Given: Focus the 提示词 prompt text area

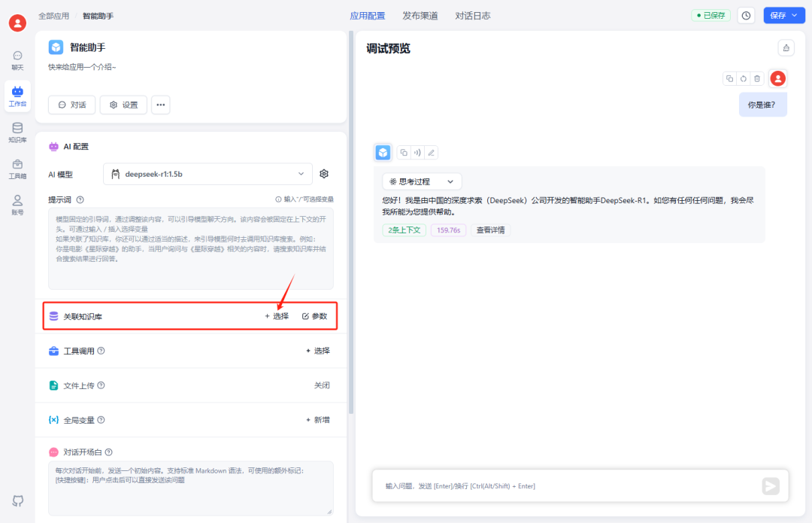Looking at the screenshot, I should pyautogui.click(x=191, y=248).
